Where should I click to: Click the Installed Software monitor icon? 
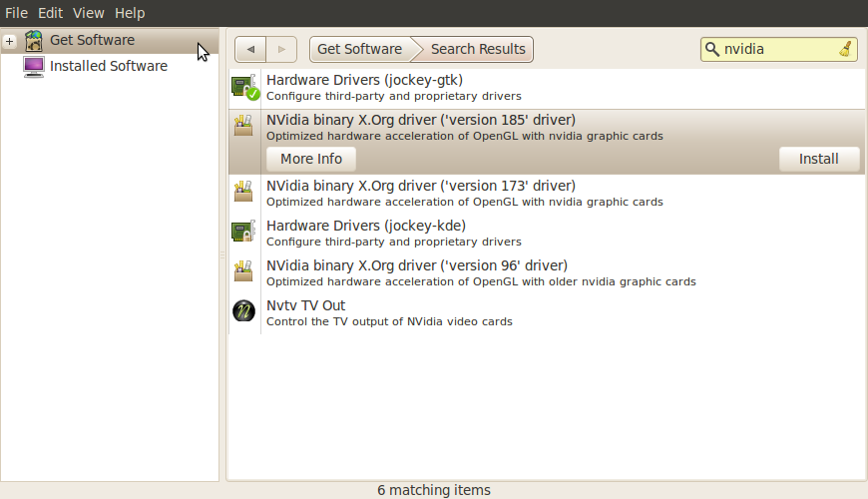(x=34, y=67)
